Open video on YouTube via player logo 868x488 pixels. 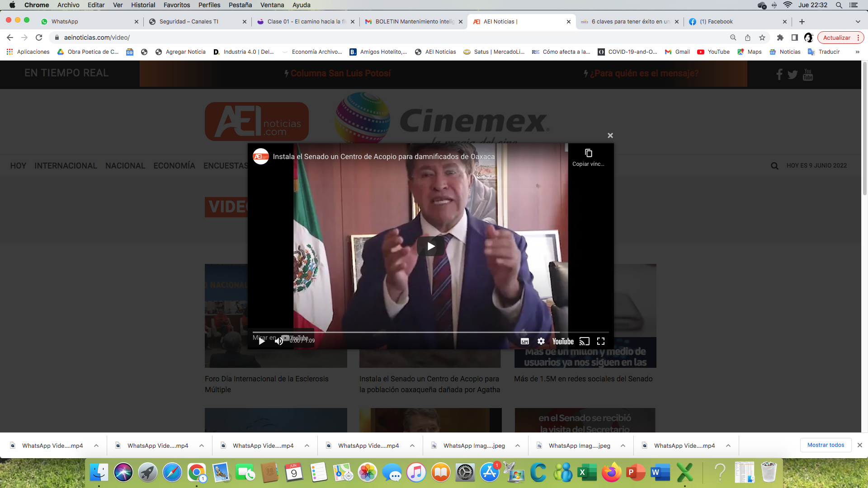[563, 341]
